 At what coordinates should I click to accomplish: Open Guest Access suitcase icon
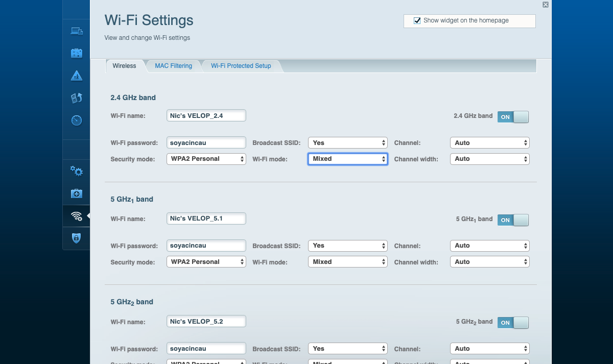[x=77, y=53]
